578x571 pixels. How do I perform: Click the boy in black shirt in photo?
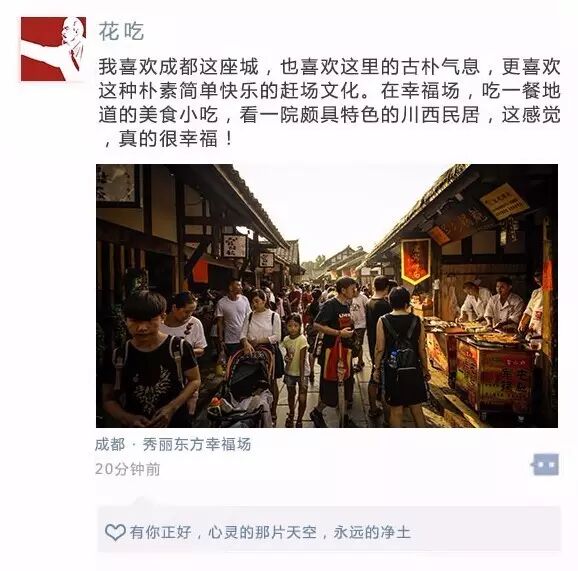tap(151, 361)
